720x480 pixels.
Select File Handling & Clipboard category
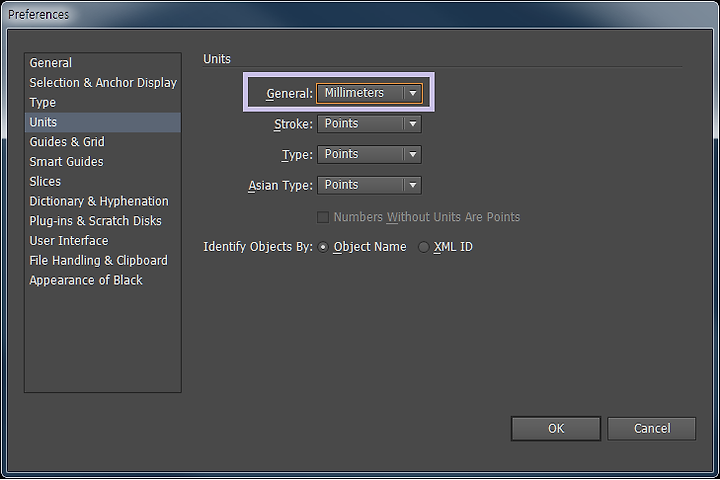click(103, 260)
